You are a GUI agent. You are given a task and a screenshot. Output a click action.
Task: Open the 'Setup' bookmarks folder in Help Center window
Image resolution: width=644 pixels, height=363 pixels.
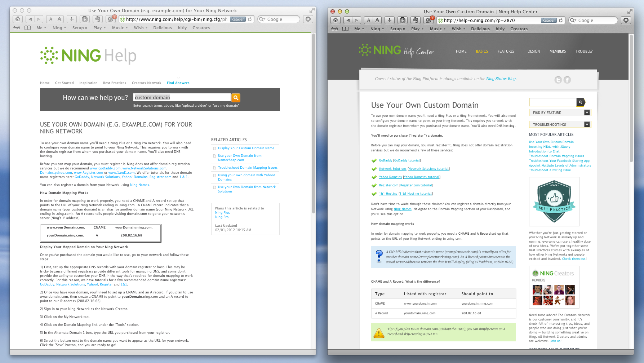[x=397, y=29]
